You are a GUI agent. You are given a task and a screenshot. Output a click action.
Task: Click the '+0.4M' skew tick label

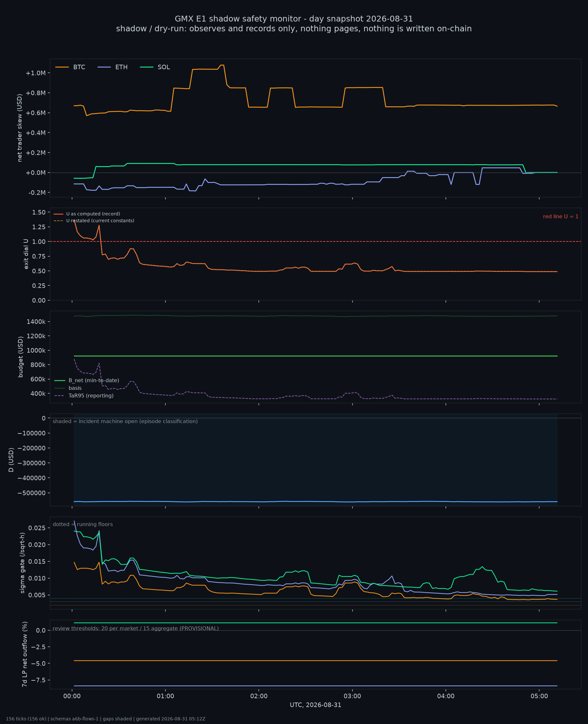click(36, 133)
